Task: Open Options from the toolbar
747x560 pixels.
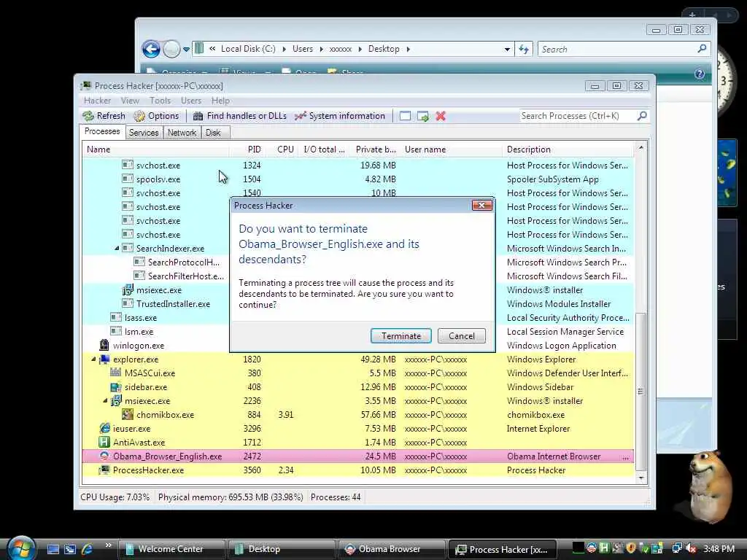Action: (x=156, y=116)
